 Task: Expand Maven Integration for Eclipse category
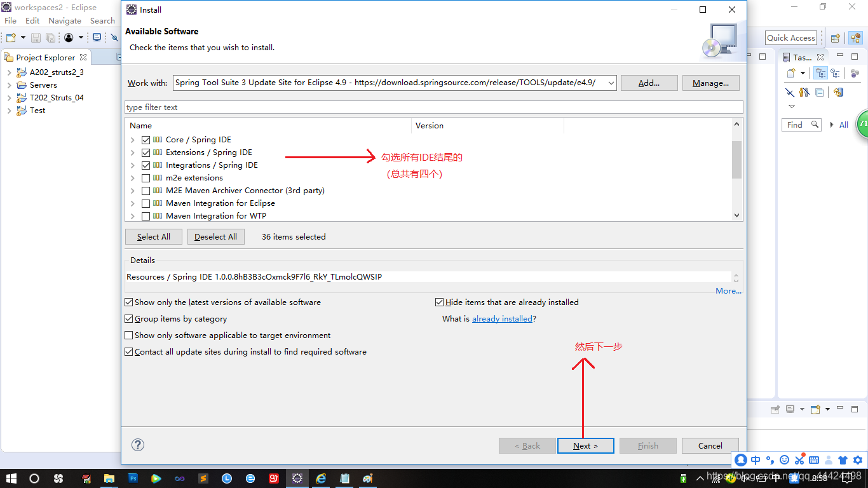coord(132,203)
